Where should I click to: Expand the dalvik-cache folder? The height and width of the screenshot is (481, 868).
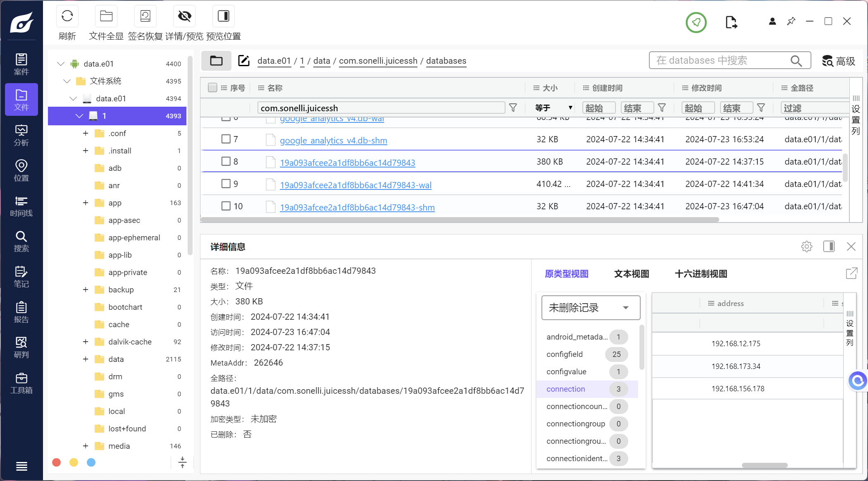(86, 342)
